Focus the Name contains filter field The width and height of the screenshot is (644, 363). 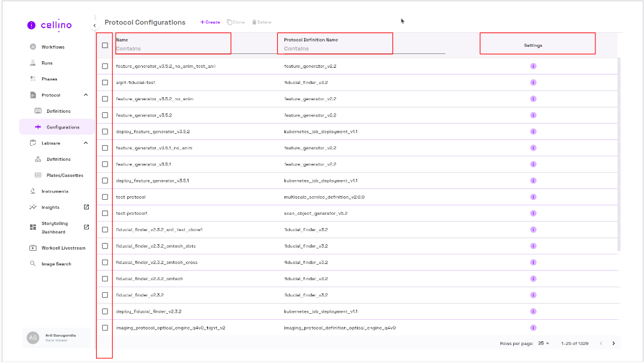click(172, 49)
